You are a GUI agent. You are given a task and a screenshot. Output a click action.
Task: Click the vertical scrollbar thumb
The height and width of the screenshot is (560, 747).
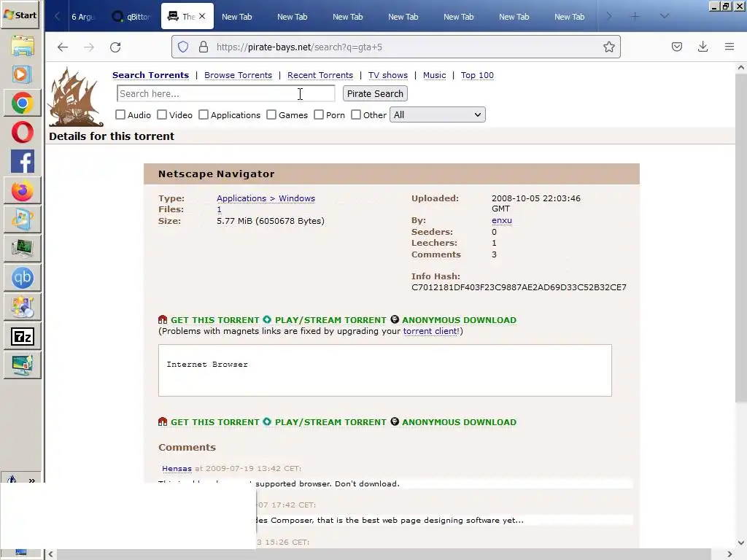click(x=741, y=238)
